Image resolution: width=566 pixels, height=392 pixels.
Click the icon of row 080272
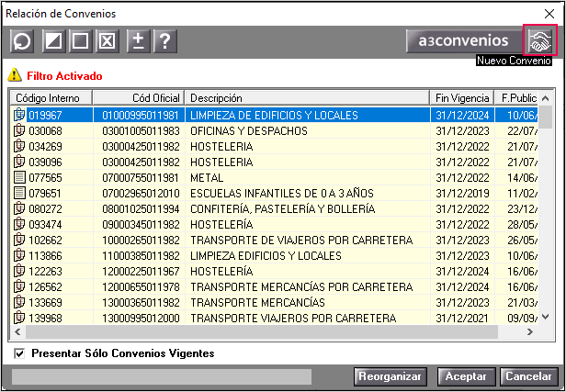point(19,208)
